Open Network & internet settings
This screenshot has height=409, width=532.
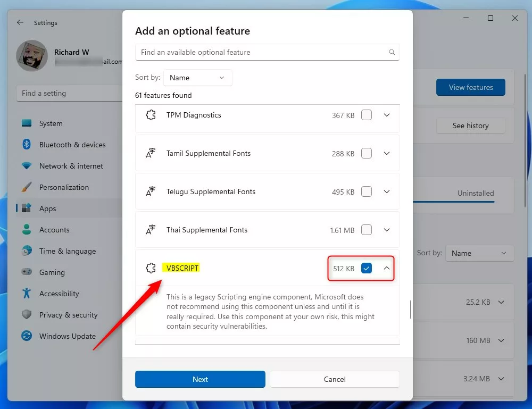(x=69, y=166)
